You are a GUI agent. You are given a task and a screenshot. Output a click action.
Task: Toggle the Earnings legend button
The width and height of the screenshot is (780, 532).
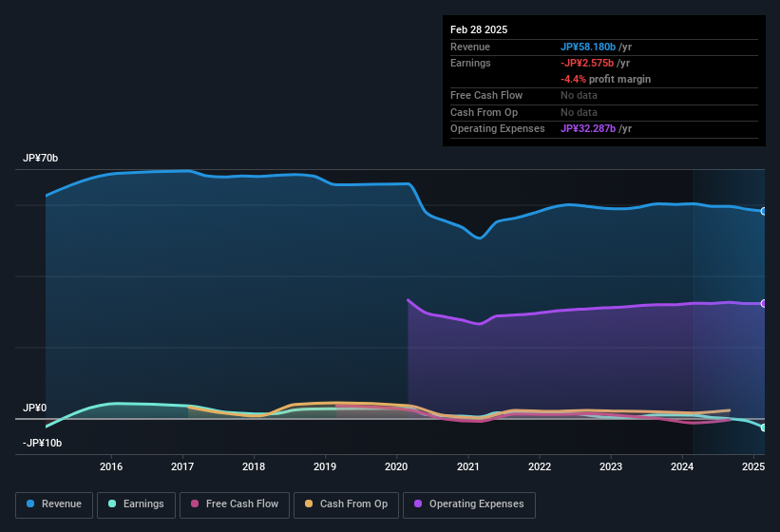click(136, 504)
